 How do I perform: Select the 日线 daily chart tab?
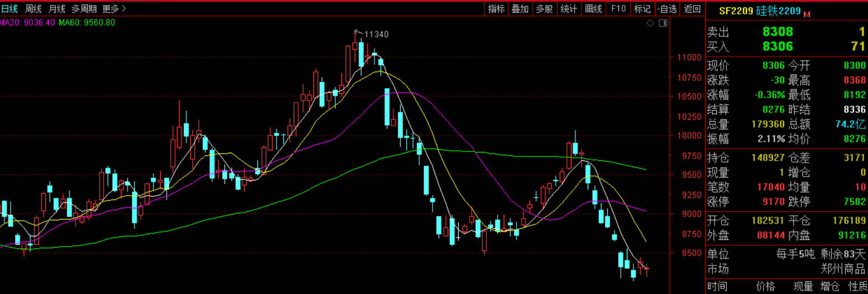10,9
